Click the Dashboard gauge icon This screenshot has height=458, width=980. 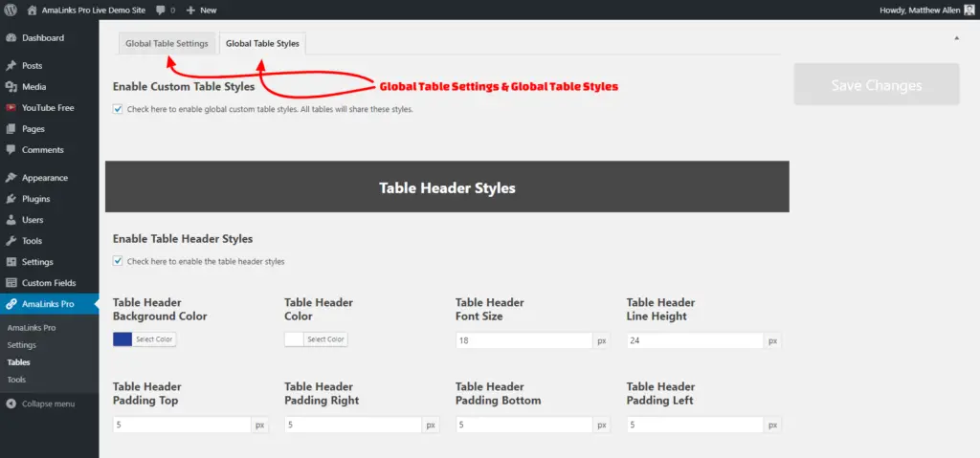click(x=11, y=38)
